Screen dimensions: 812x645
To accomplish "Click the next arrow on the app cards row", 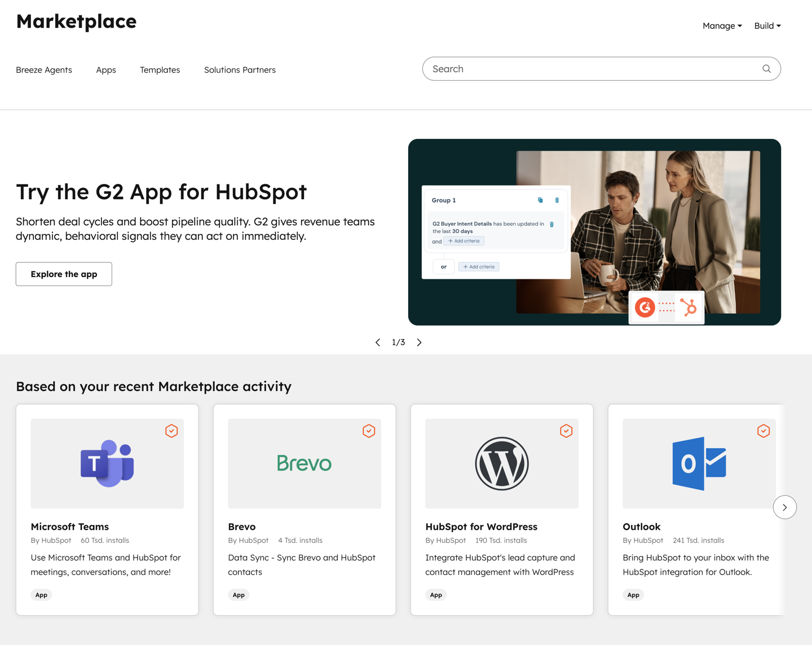I will 784,507.
